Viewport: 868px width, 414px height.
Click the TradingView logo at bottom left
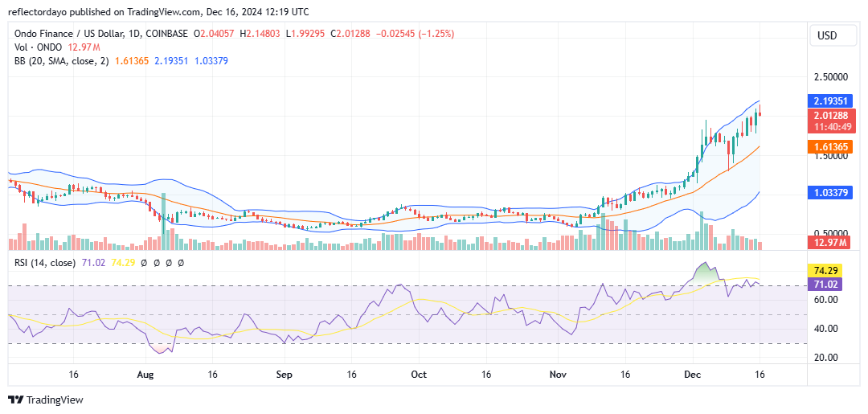(x=45, y=400)
